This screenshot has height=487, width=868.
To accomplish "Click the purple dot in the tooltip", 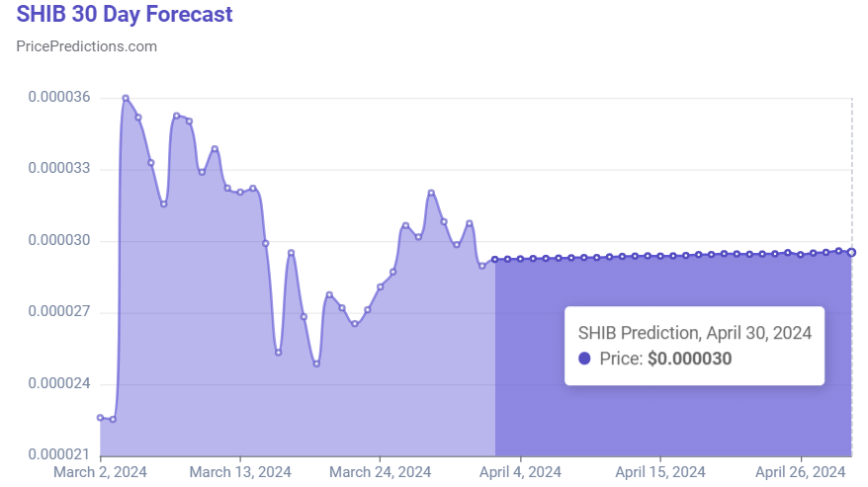I will coord(584,359).
